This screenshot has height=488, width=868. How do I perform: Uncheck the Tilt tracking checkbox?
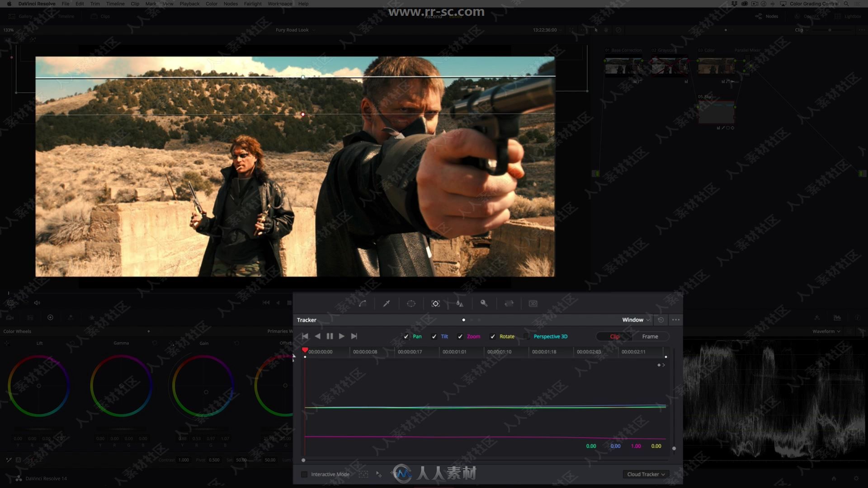434,337
